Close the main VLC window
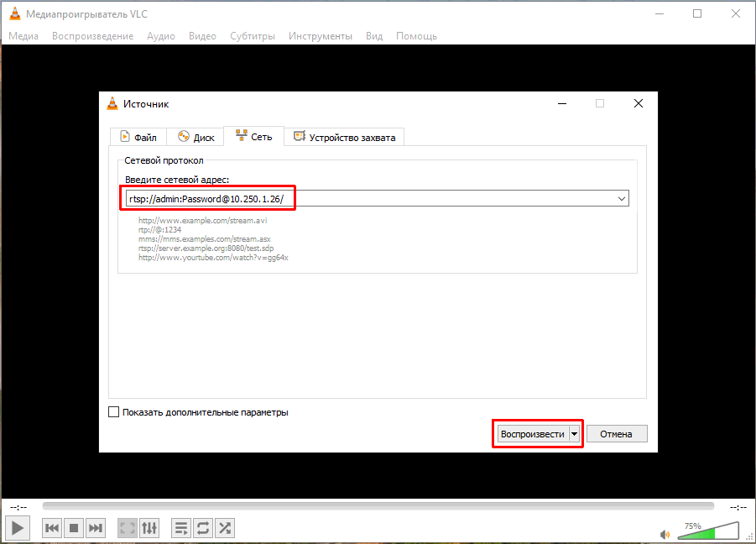This screenshot has width=756, height=544. point(736,13)
